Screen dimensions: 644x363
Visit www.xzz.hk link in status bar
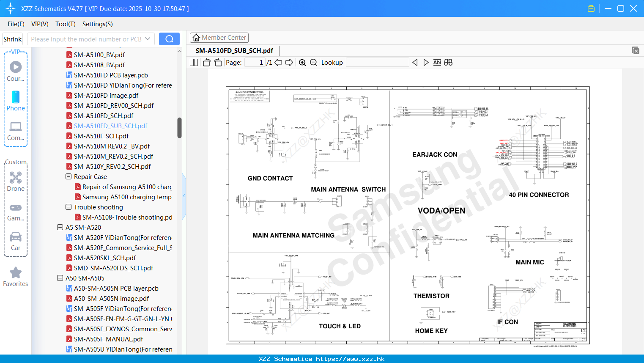[x=350, y=359]
